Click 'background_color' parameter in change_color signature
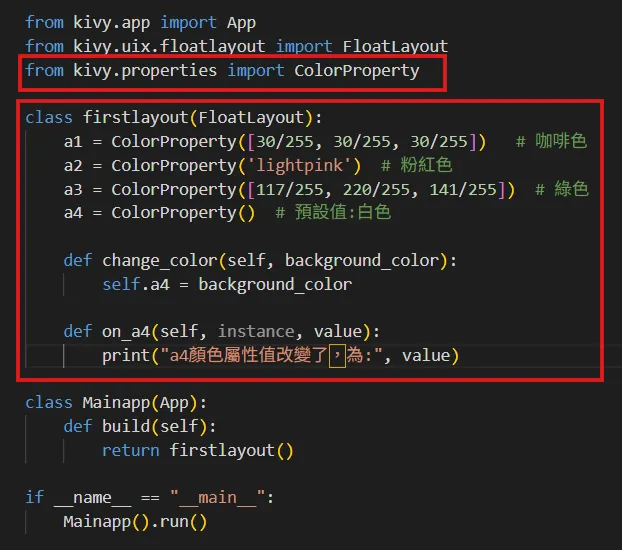Image resolution: width=622 pixels, height=550 pixels. pyautogui.click(x=362, y=261)
